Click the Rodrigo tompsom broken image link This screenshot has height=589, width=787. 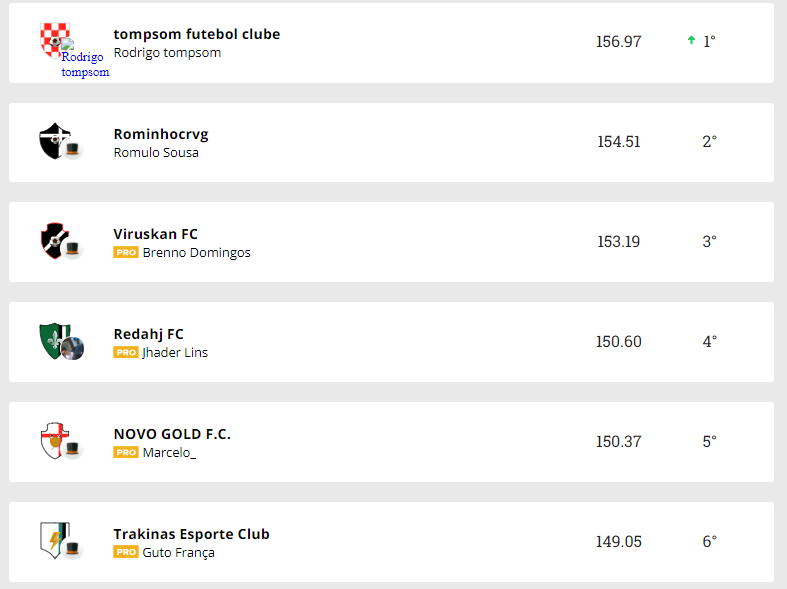pyautogui.click(x=84, y=63)
